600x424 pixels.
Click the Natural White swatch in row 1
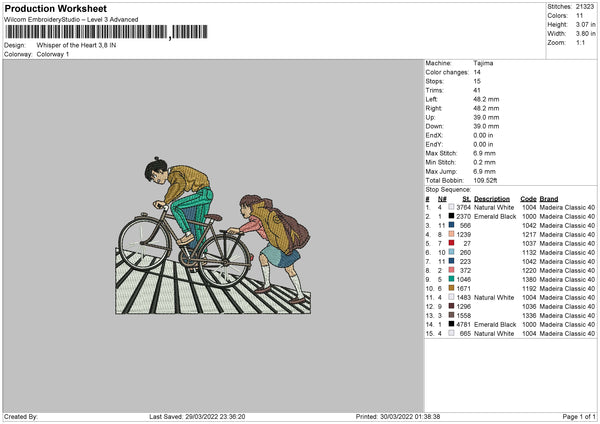(452, 207)
